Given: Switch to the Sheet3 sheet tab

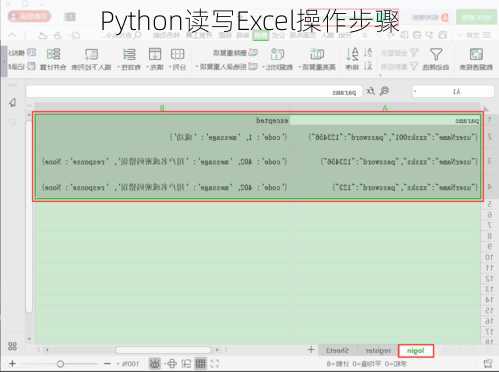Looking at the screenshot, I should coord(337,350).
